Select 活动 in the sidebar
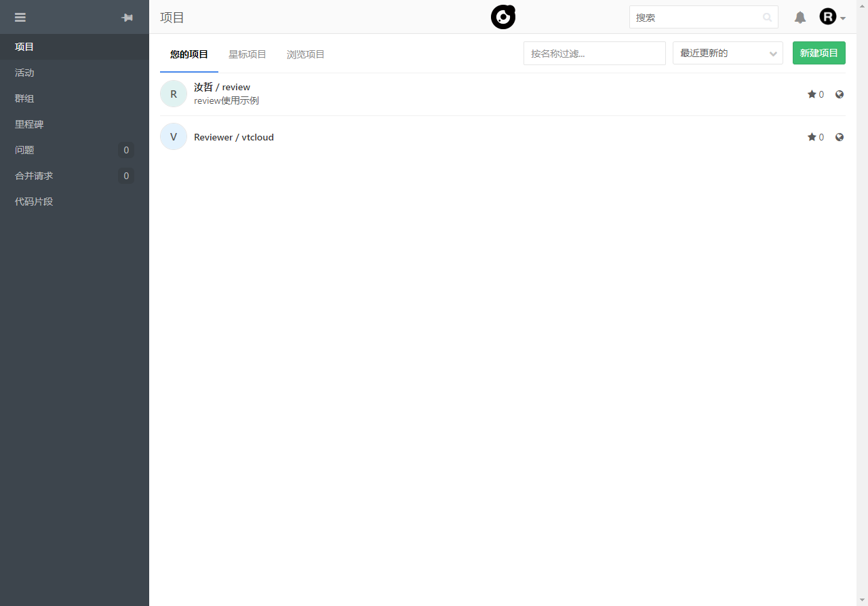This screenshot has width=868, height=606. pos(75,73)
